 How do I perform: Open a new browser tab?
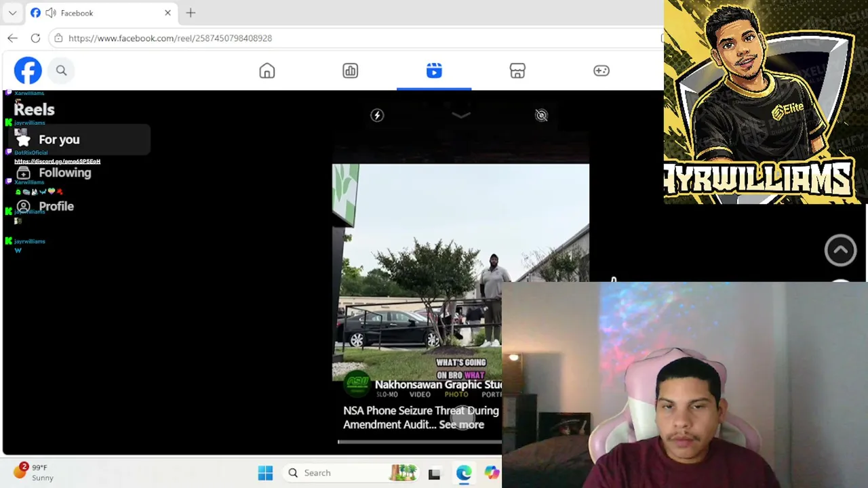[191, 13]
